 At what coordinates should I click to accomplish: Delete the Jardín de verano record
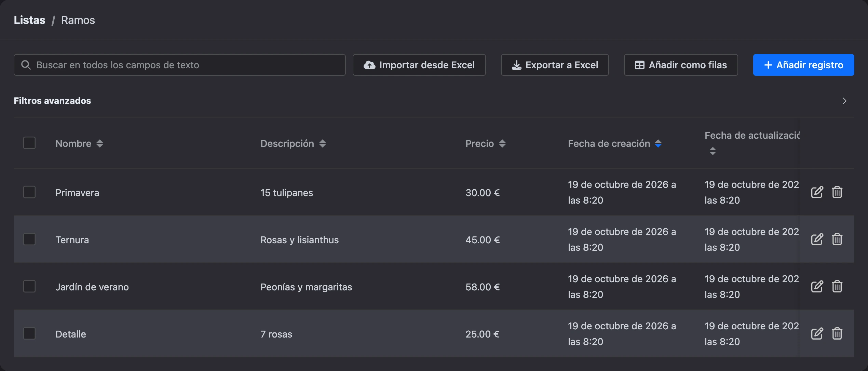coord(837,287)
